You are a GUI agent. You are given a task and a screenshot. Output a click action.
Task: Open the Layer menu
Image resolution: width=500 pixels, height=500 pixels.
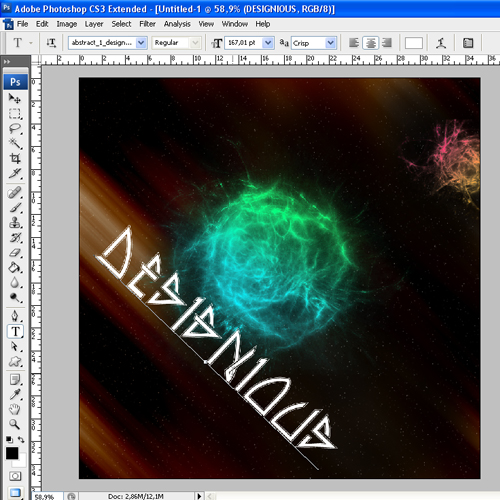[x=94, y=24]
